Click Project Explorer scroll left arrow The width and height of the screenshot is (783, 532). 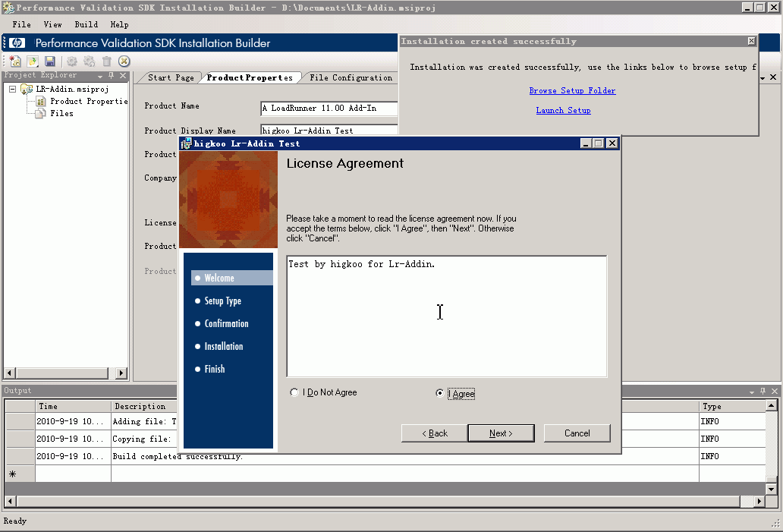(x=10, y=373)
